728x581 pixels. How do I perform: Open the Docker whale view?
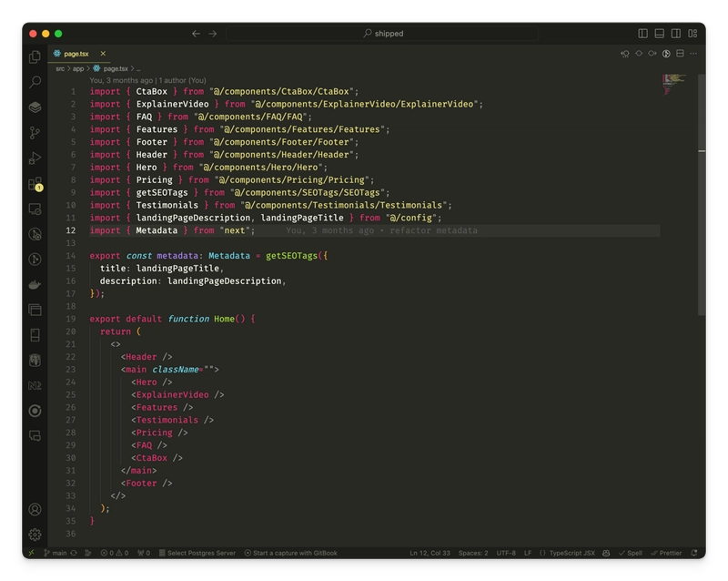pos(35,285)
